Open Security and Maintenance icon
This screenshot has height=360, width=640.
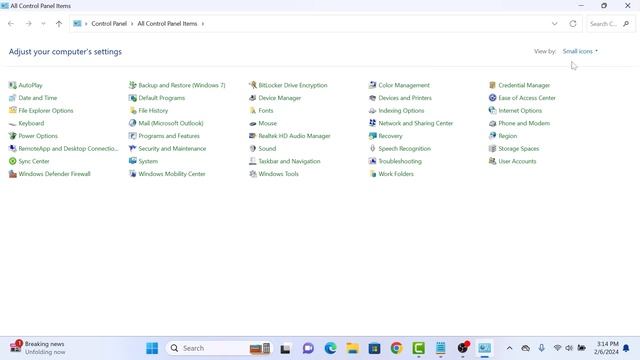click(x=133, y=149)
